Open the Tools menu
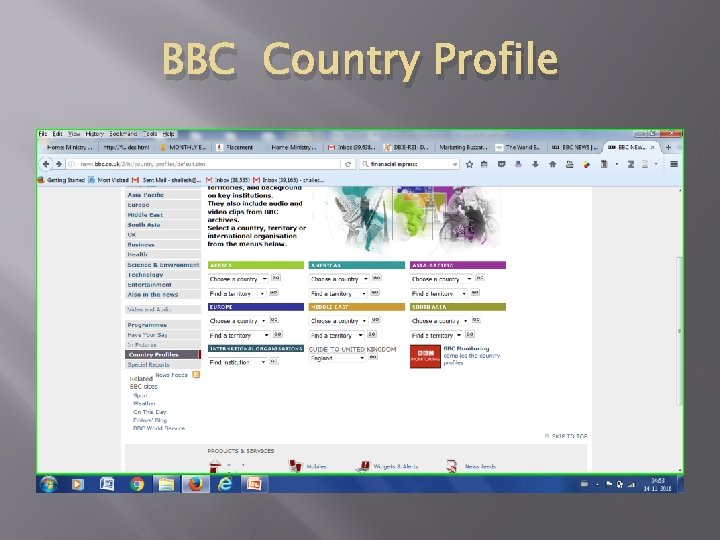 pyautogui.click(x=150, y=134)
